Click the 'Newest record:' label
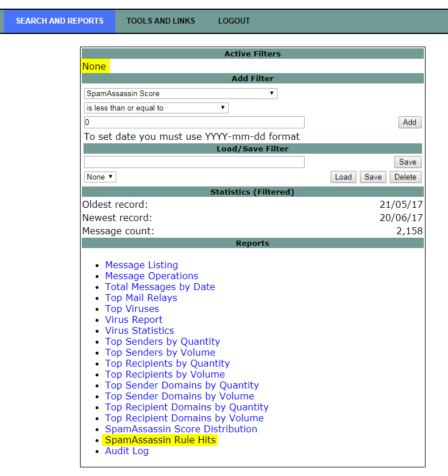448x476 pixels. 117,218
